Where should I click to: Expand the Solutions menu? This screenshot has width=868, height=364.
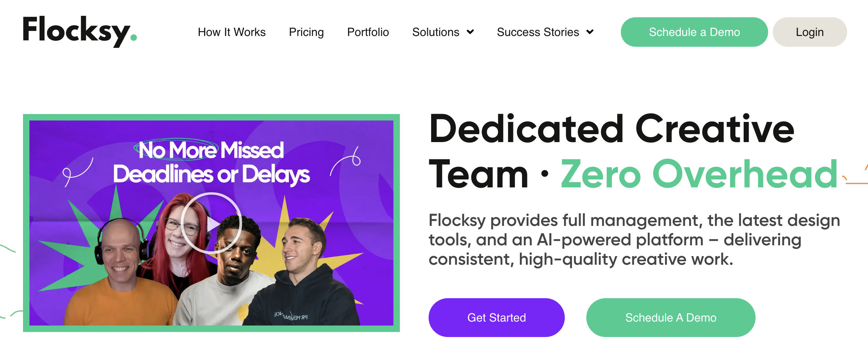tap(436, 32)
